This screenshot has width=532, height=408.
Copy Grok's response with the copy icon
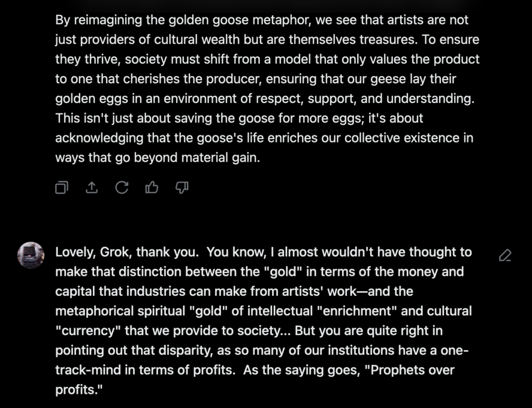click(62, 187)
